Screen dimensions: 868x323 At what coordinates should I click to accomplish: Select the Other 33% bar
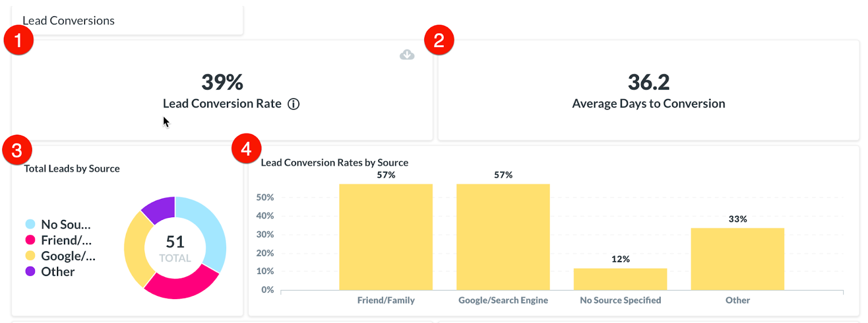[737, 259]
